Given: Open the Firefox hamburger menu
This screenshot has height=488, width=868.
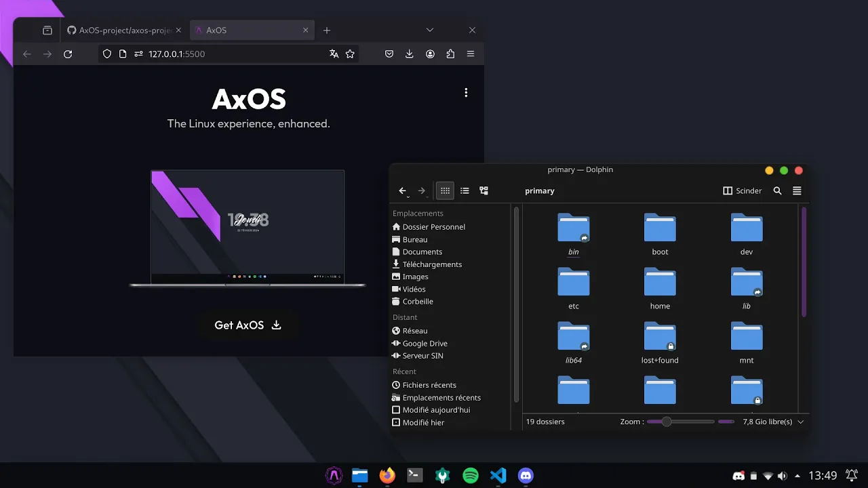Looking at the screenshot, I should 471,54.
